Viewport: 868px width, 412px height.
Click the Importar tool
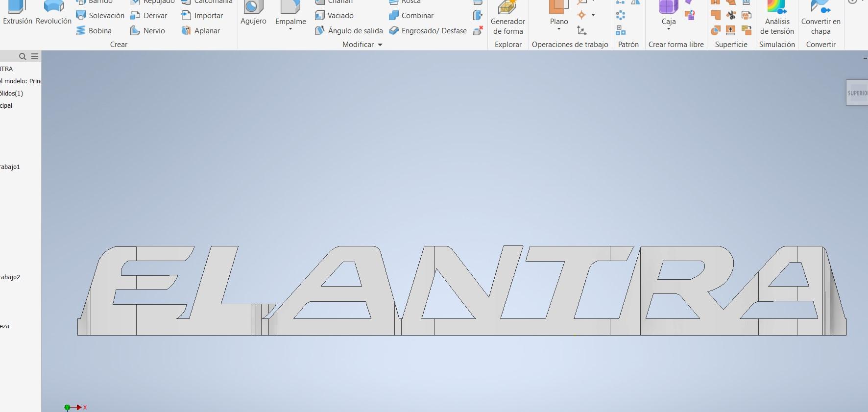click(202, 16)
